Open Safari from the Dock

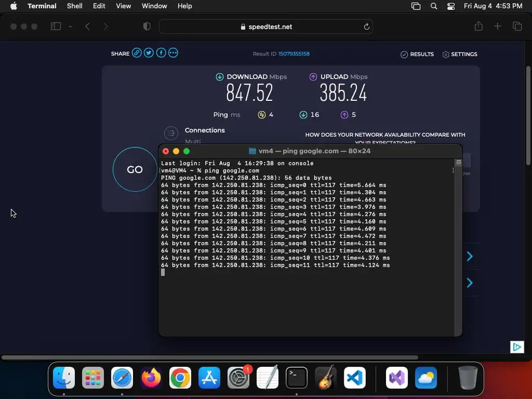coord(122,378)
